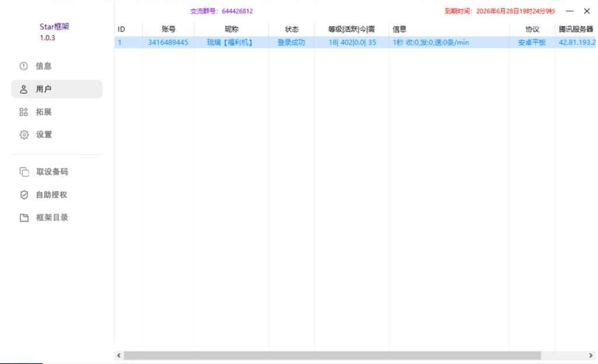This screenshot has width=598, height=364.
Task: Click the horizontal scrollbar thumb
Action: click(332, 355)
